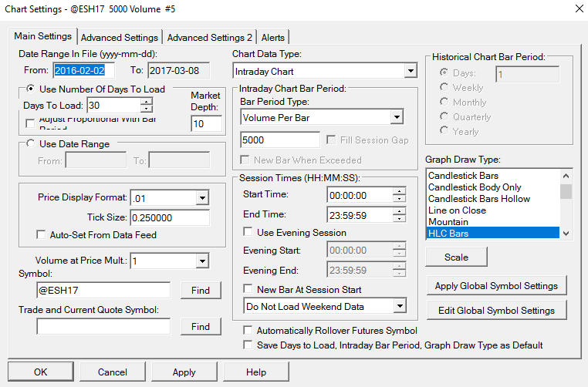Viewport: 588px width, 387px height.
Task: Click the Symbol field containing @ESH17
Action: point(103,290)
